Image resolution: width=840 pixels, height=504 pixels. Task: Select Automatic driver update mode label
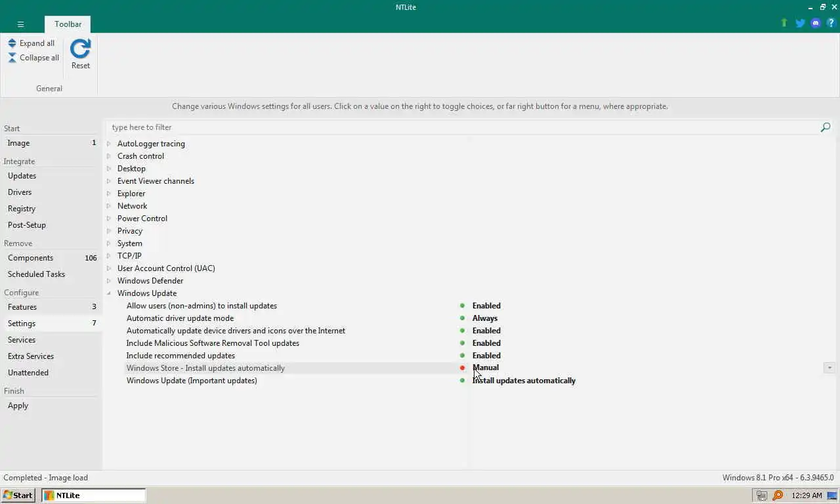tap(180, 318)
